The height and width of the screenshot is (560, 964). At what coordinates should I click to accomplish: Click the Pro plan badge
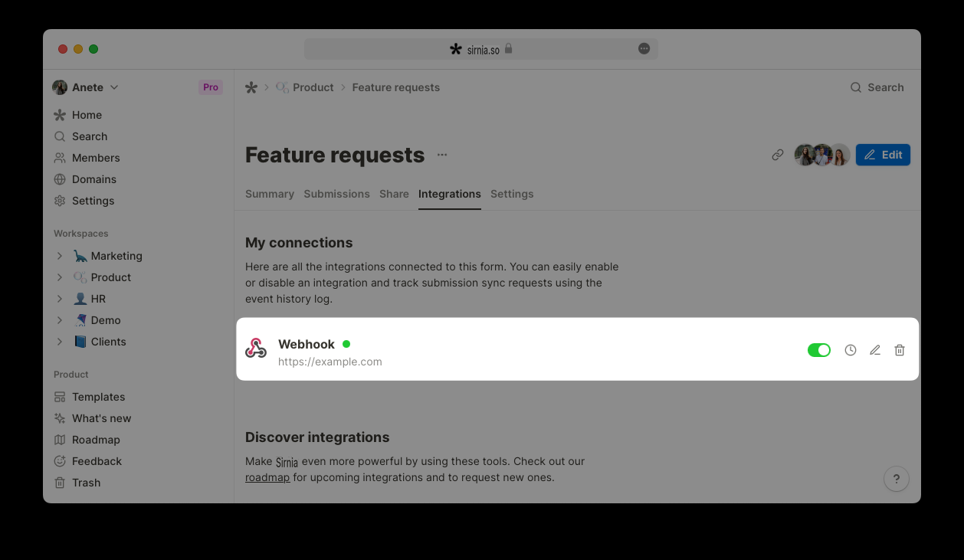tap(211, 87)
